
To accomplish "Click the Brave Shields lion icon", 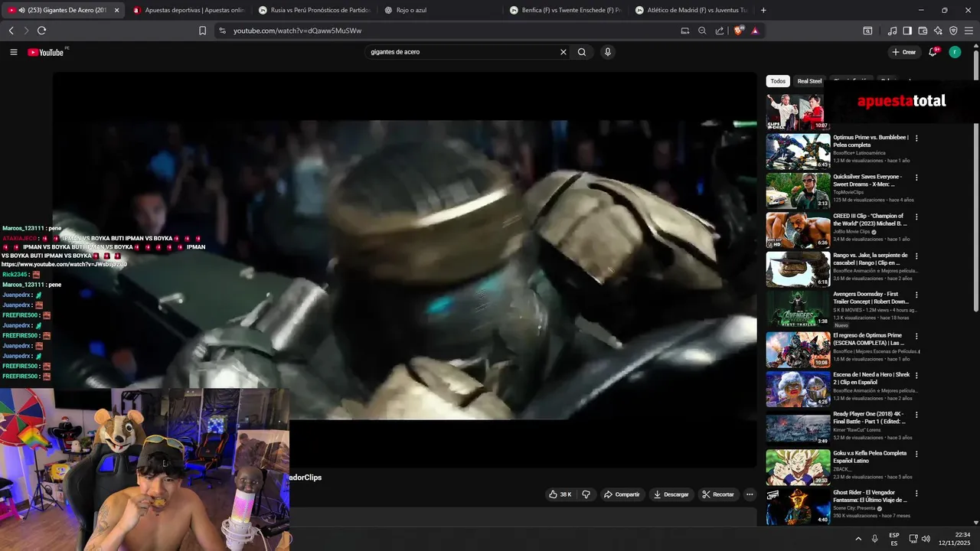I will pyautogui.click(x=739, y=31).
